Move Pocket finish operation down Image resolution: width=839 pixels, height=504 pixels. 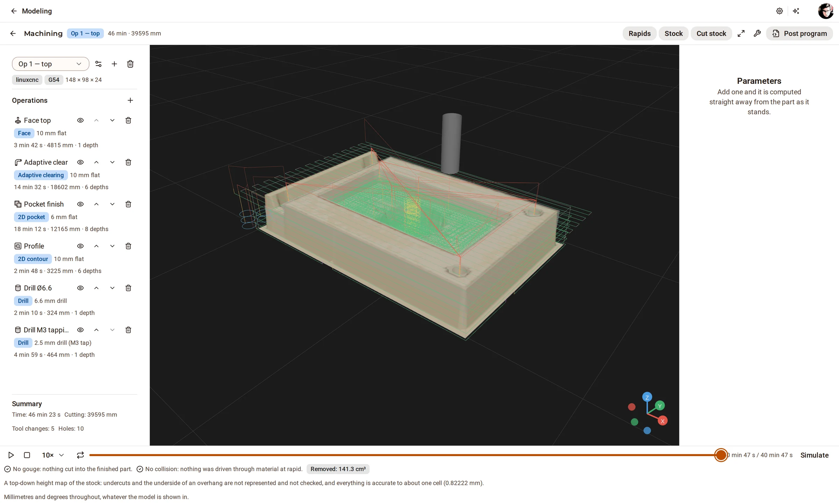tap(112, 204)
